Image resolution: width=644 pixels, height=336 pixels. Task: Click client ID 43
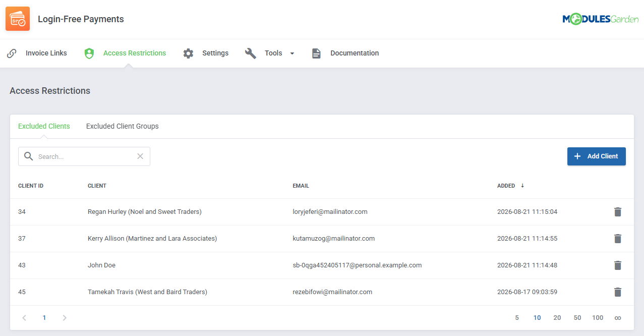pyautogui.click(x=22, y=265)
